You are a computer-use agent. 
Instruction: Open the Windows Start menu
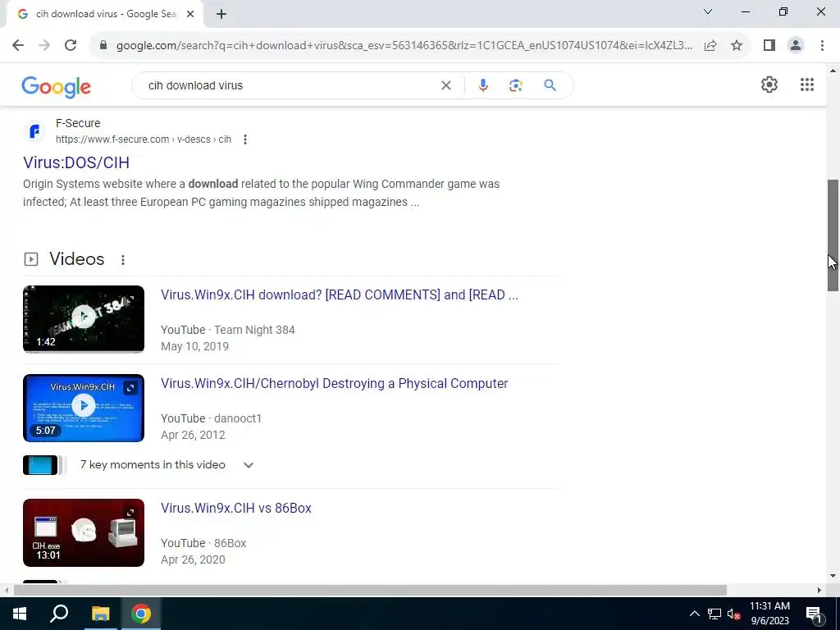click(20, 614)
